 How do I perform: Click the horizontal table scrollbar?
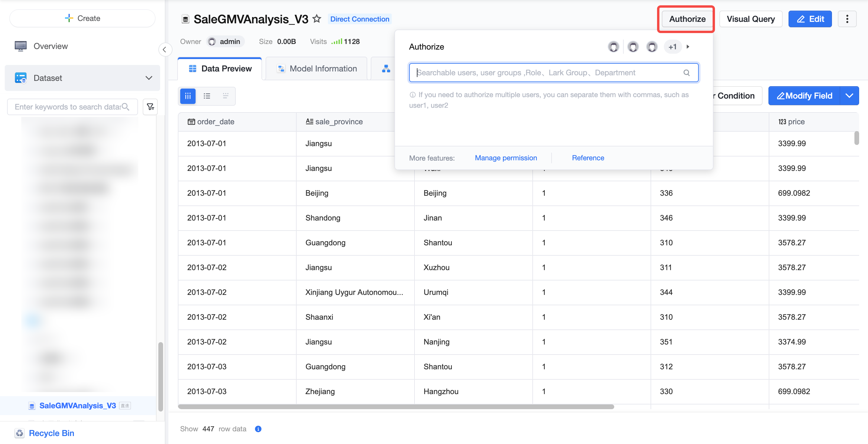(396, 407)
